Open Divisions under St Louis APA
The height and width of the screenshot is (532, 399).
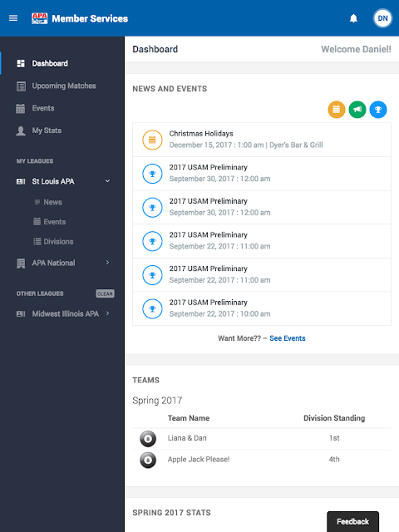(58, 242)
